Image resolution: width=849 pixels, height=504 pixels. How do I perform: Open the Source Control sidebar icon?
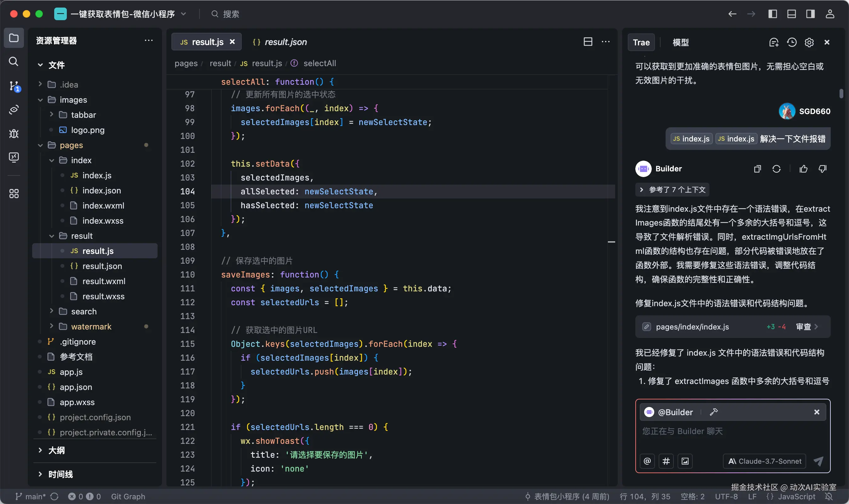(x=14, y=86)
